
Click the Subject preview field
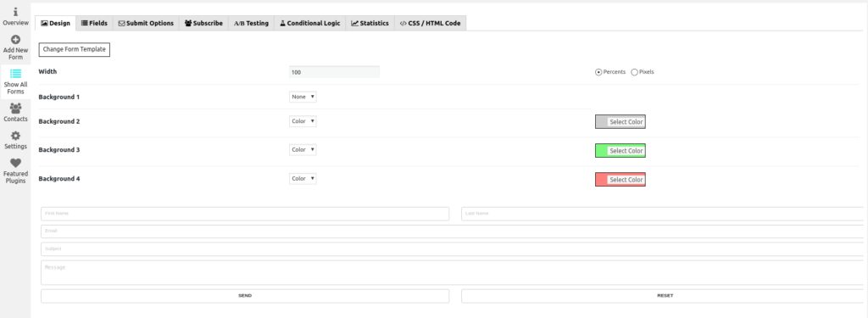click(x=453, y=248)
